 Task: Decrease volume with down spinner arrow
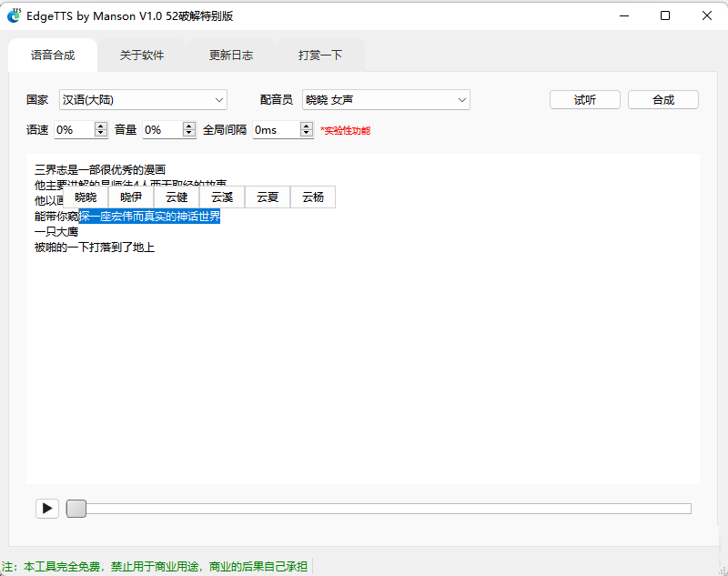pyautogui.click(x=189, y=134)
